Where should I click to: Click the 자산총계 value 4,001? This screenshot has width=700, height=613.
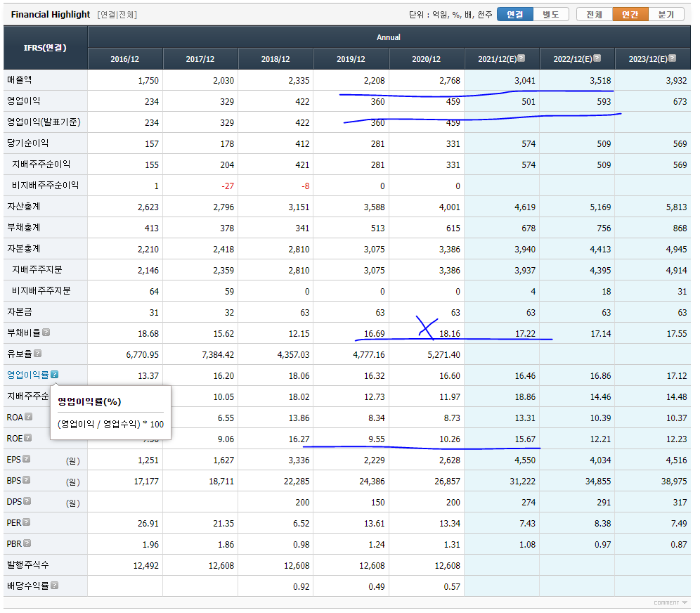click(450, 207)
